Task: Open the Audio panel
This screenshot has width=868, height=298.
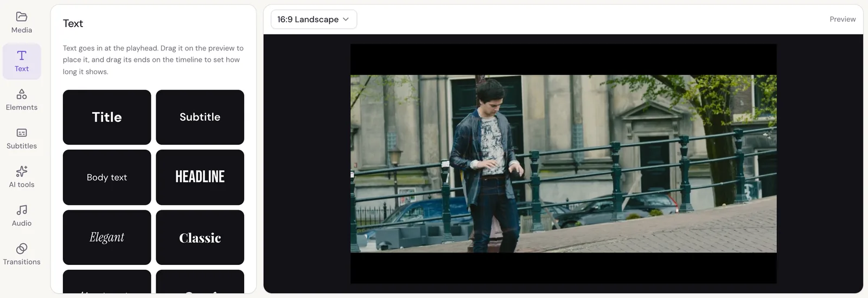Action: [22, 216]
